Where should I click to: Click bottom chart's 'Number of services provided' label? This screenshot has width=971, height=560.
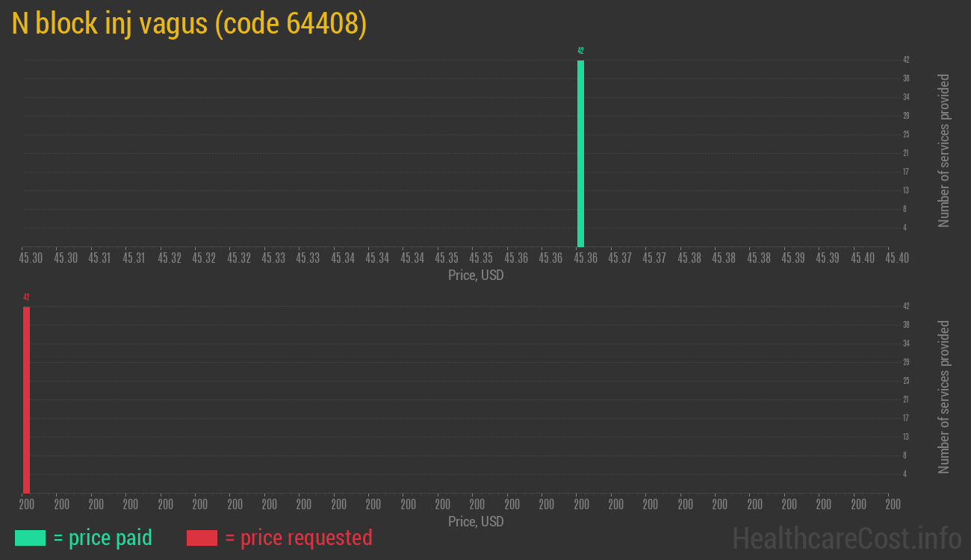[x=944, y=397]
